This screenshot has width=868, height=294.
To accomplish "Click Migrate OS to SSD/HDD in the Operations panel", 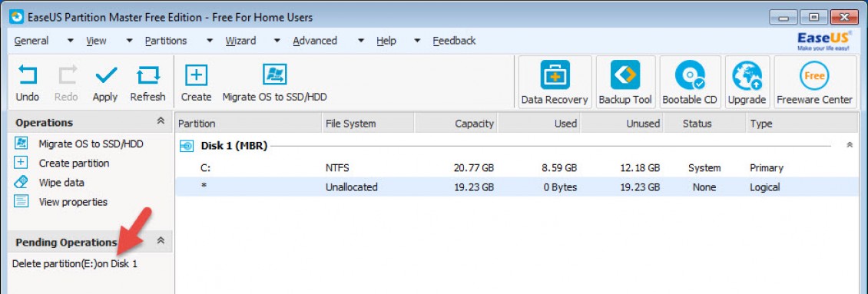I will coord(91,144).
